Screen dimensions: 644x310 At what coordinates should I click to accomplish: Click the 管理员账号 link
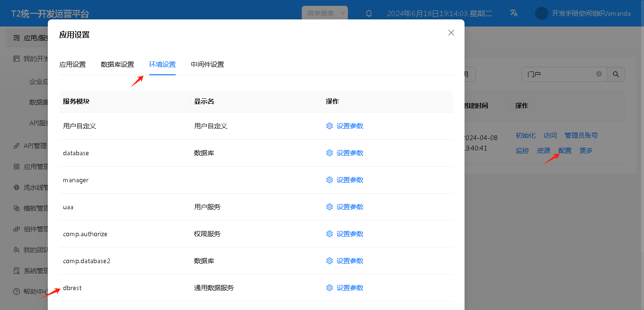point(581,135)
